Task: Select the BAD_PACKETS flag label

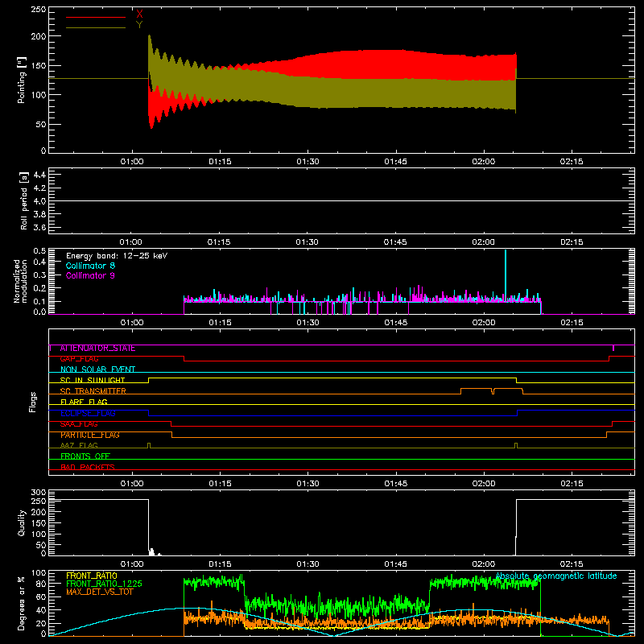Action: pyautogui.click(x=88, y=467)
